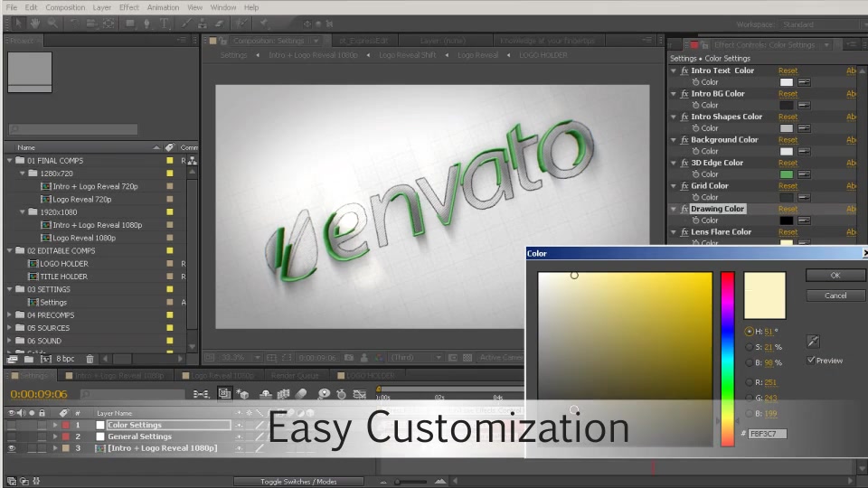Select the rectangle Shape tool
The width and height of the screenshot is (868, 488).
(130, 23)
